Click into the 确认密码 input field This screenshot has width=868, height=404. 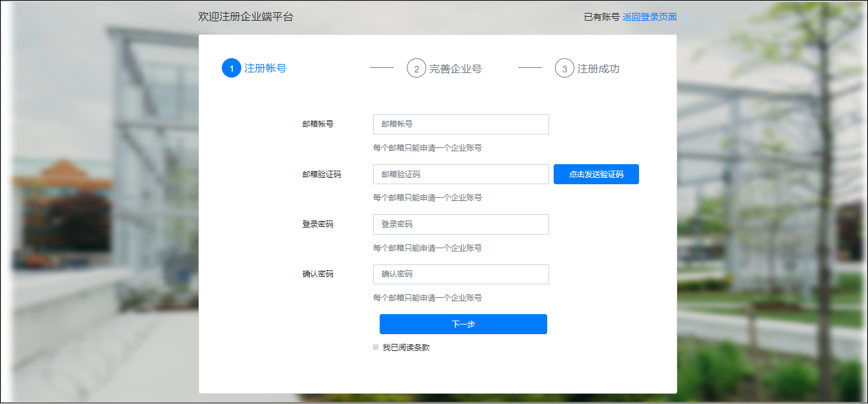click(x=461, y=274)
